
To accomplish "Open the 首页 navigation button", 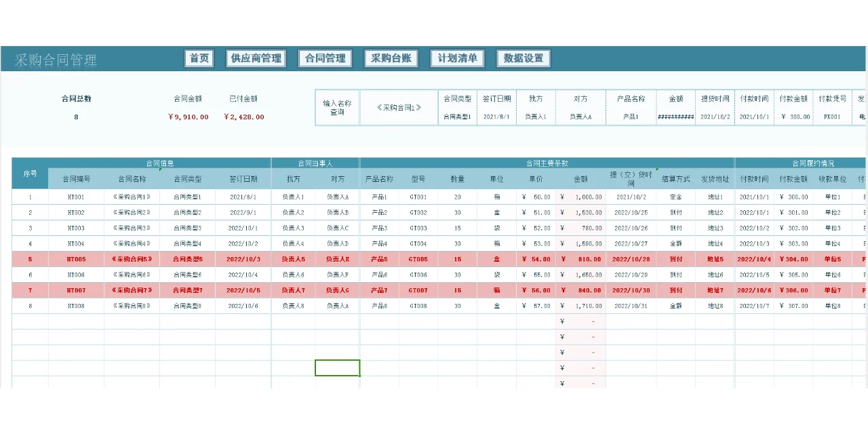I will [199, 58].
